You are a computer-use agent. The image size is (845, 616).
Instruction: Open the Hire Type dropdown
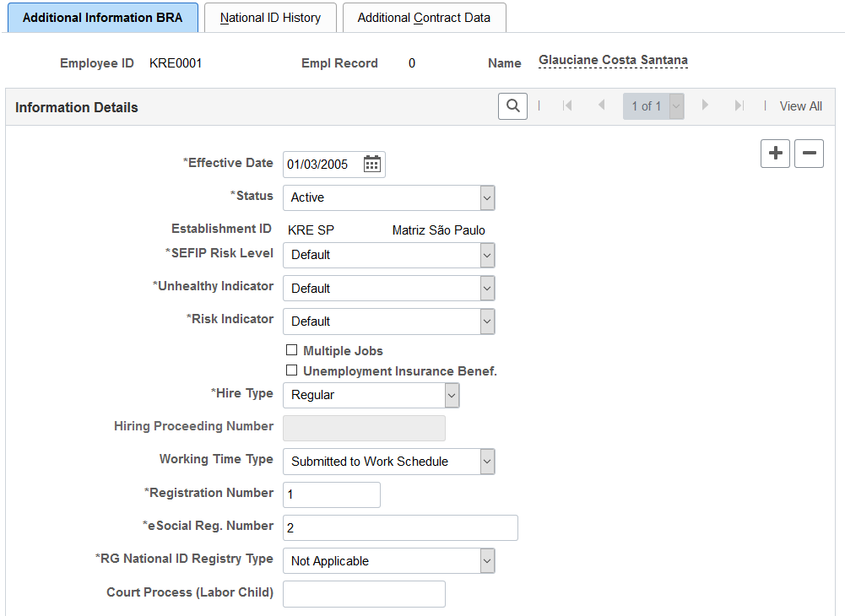(x=371, y=395)
